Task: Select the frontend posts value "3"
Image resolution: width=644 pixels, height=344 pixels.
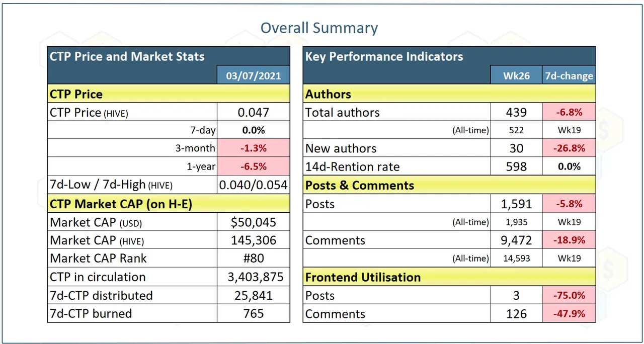Action: click(x=516, y=295)
